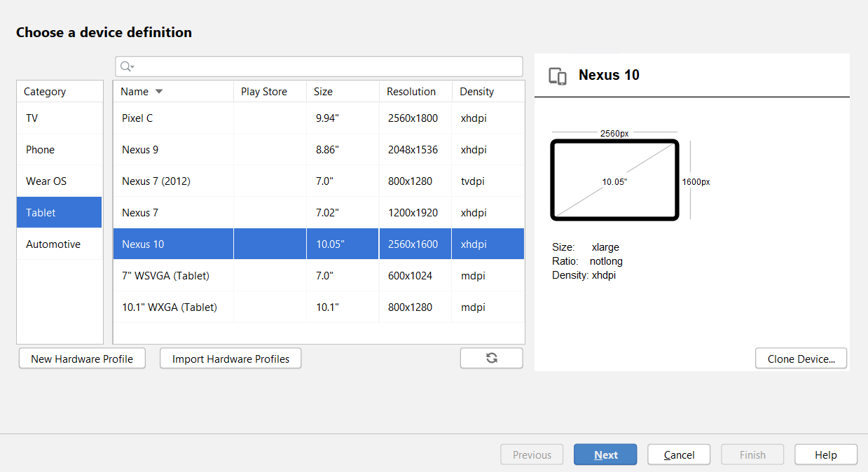
Task: Click the 7.02" size cell
Action: click(343, 213)
